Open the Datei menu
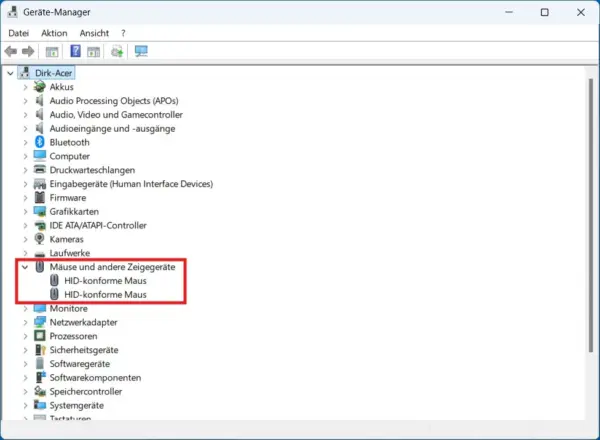 (x=18, y=33)
